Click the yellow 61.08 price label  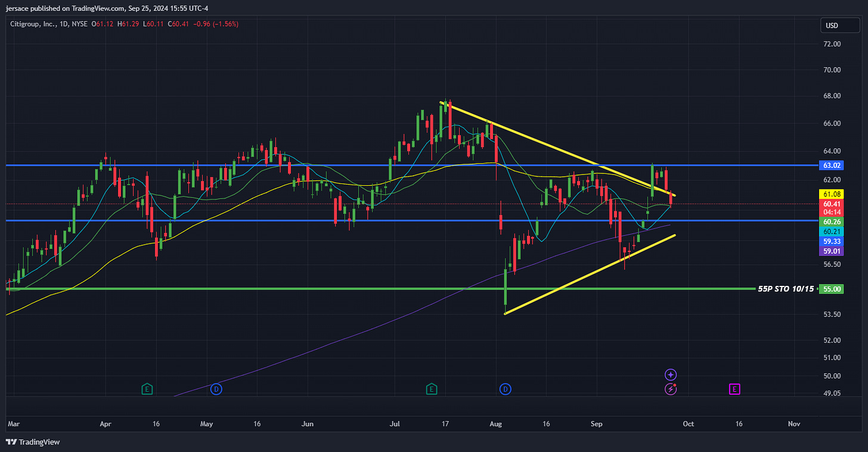point(832,194)
